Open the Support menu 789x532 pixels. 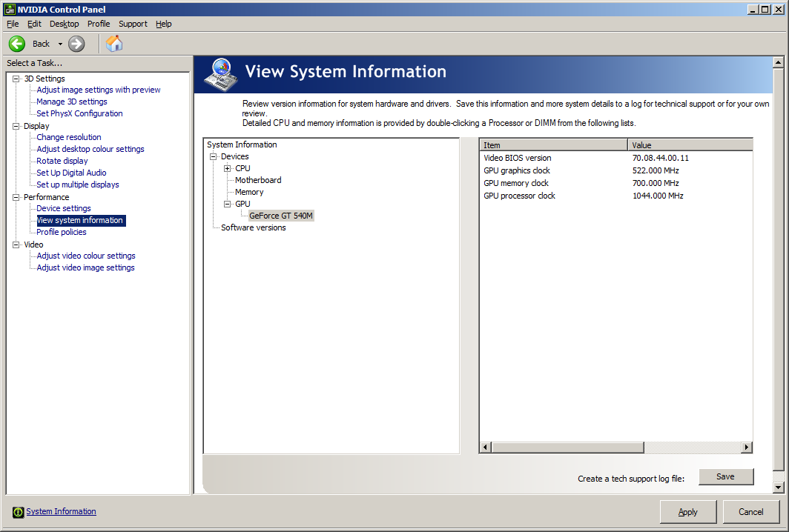click(133, 24)
